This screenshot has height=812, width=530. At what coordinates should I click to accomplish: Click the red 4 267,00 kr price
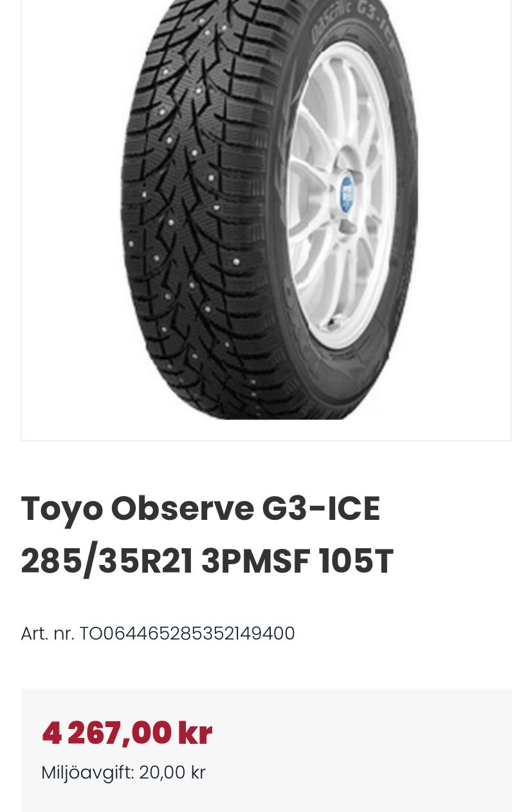click(127, 734)
